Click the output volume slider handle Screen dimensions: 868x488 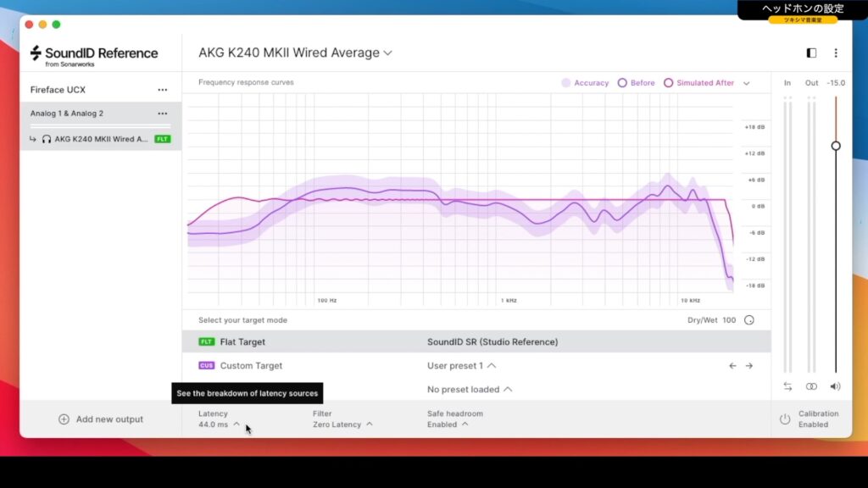836,146
